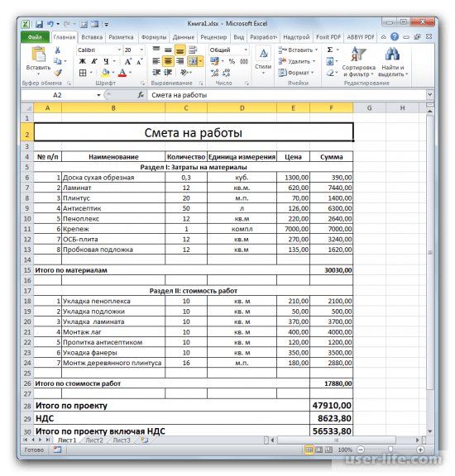Image resolution: width=455 pixels, height=476 pixels.
Task: Insert a new worksheet tab icon
Action: (145, 440)
